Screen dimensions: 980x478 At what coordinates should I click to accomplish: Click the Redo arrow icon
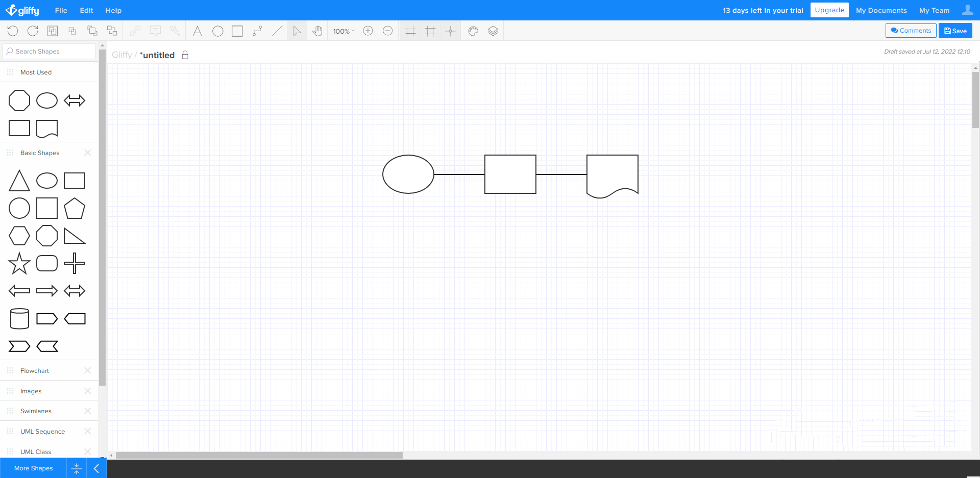click(x=33, y=31)
